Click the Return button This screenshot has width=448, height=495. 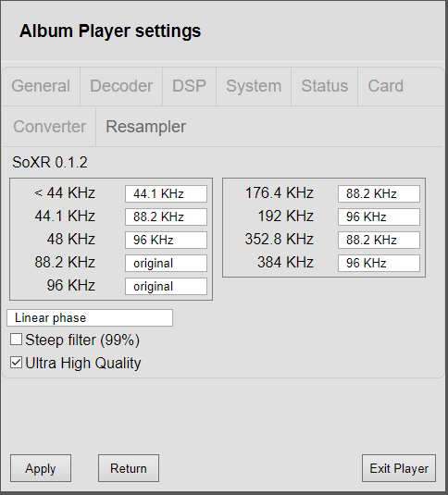click(129, 468)
